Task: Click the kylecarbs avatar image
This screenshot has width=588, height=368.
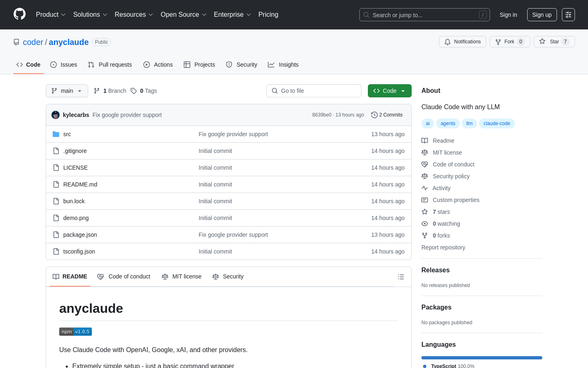Action: click(x=56, y=115)
